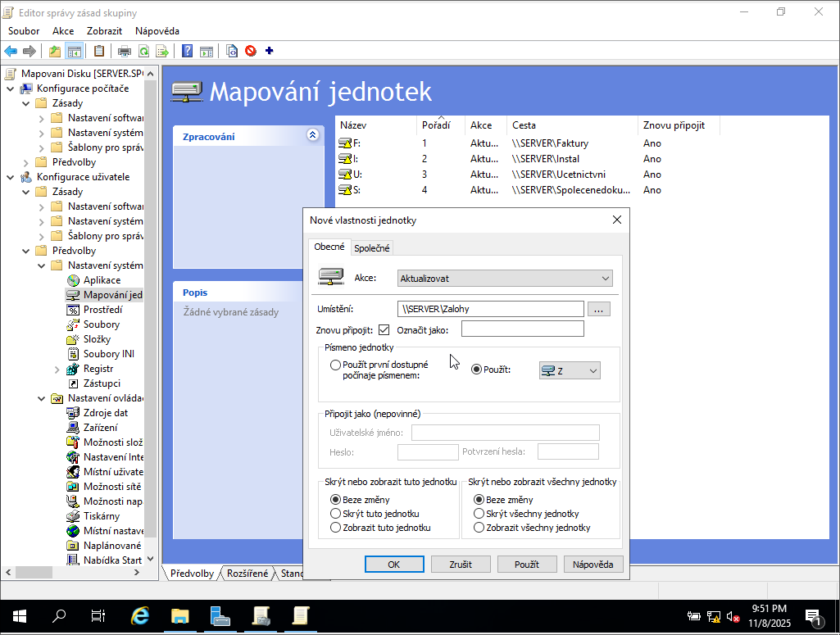The height and width of the screenshot is (635, 840).
Task: Select 'Skrýt tuto jednotku' radio option
Action: click(x=335, y=514)
